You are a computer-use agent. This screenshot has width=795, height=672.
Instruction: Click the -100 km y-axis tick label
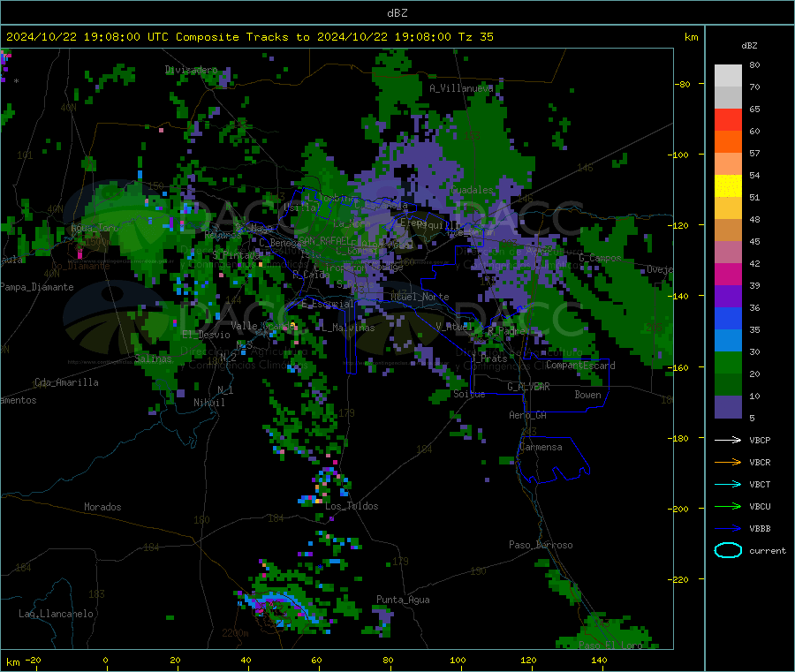click(x=678, y=155)
